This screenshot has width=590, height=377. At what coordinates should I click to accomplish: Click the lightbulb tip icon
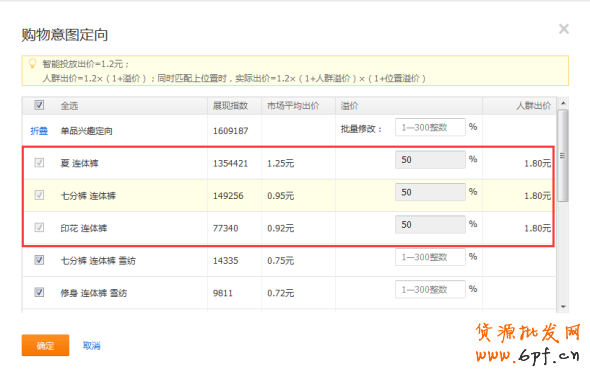pos(33,63)
